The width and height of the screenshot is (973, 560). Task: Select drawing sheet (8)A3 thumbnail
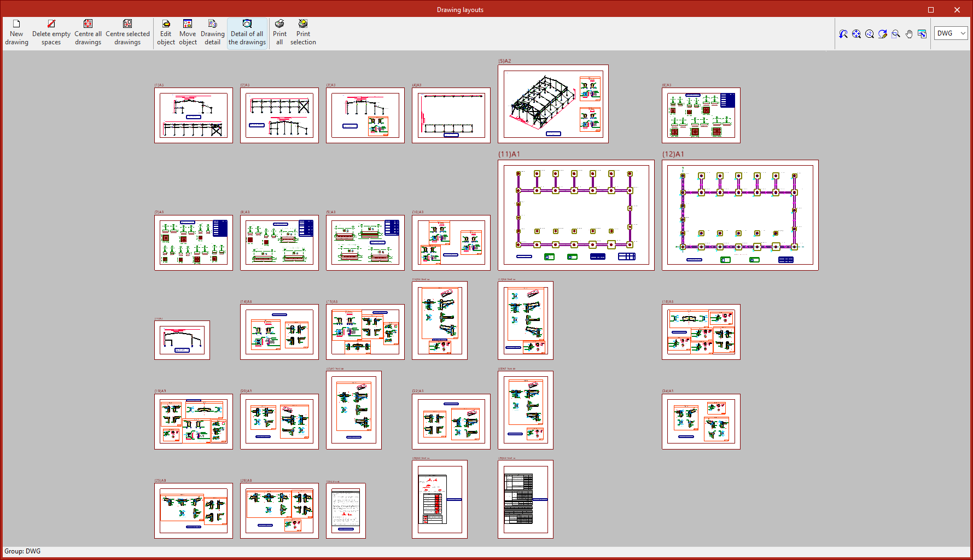(279, 243)
